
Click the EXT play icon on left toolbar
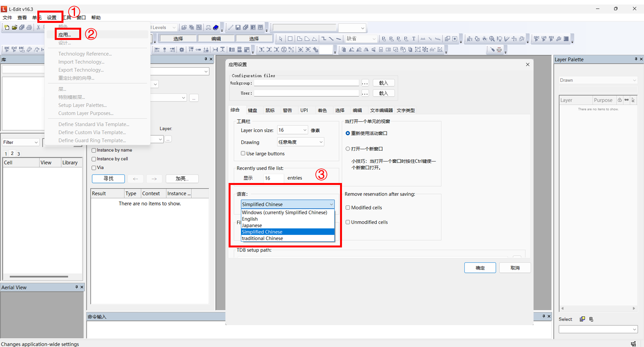[14, 49]
